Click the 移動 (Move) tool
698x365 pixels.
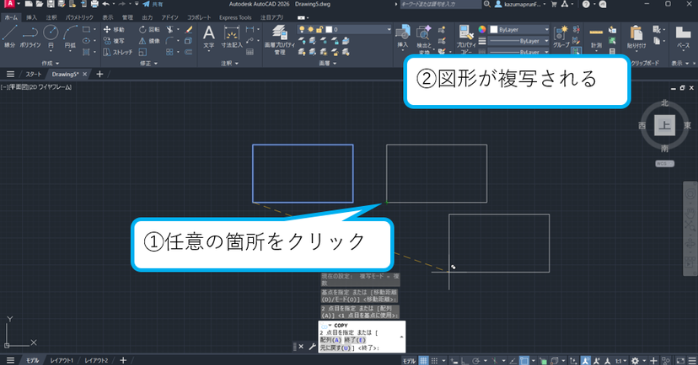pyautogui.click(x=114, y=29)
